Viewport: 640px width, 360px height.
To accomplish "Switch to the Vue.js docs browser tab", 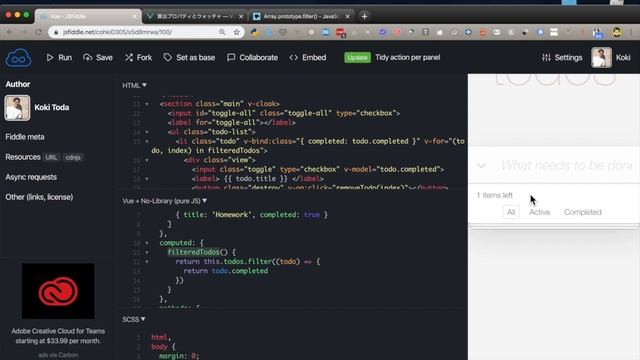I will (195, 16).
